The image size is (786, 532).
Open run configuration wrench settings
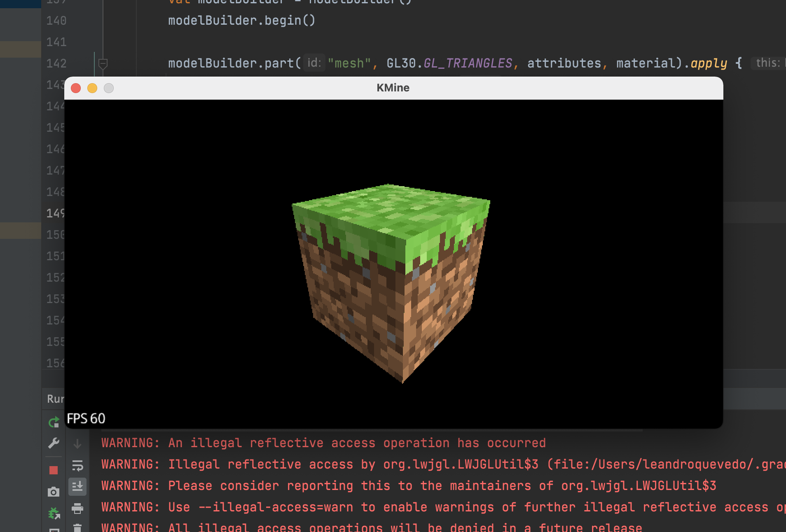point(54,443)
